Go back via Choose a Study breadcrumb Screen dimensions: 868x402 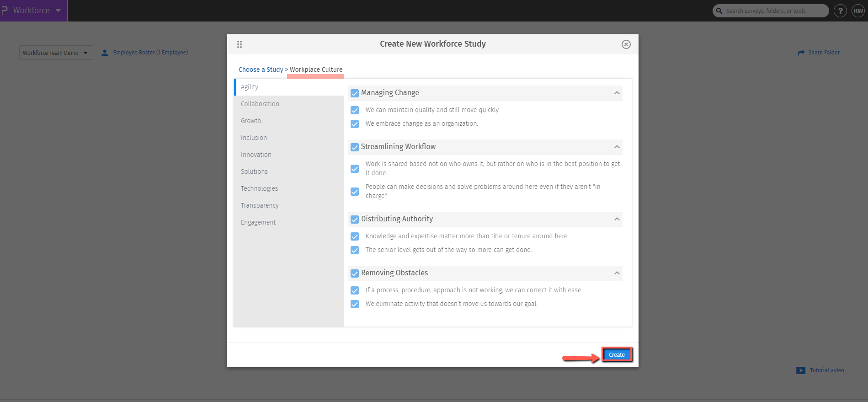pyautogui.click(x=261, y=70)
